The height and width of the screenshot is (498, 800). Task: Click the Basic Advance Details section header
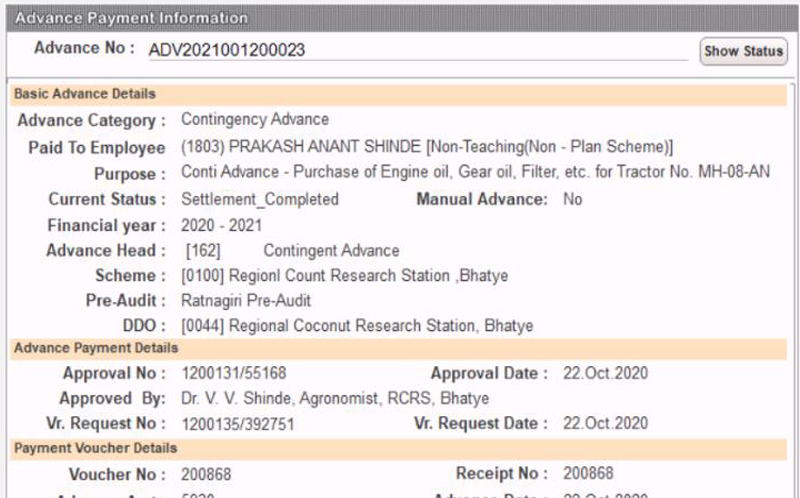(x=398, y=94)
